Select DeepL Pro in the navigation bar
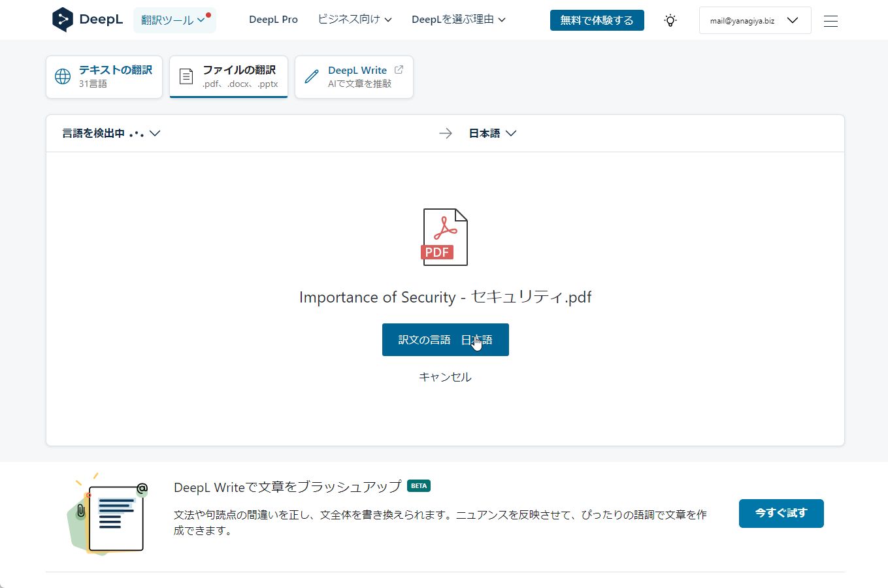The width and height of the screenshot is (888, 588). tap(273, 20)
